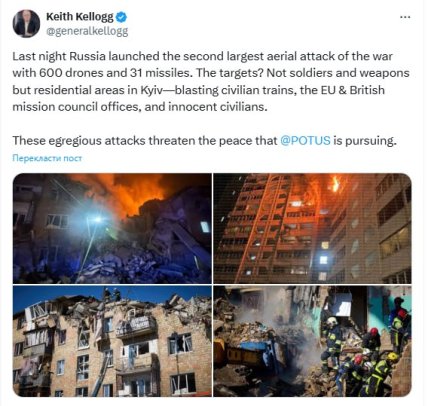Open the three-dot more options menu

(x=405, y=17)
